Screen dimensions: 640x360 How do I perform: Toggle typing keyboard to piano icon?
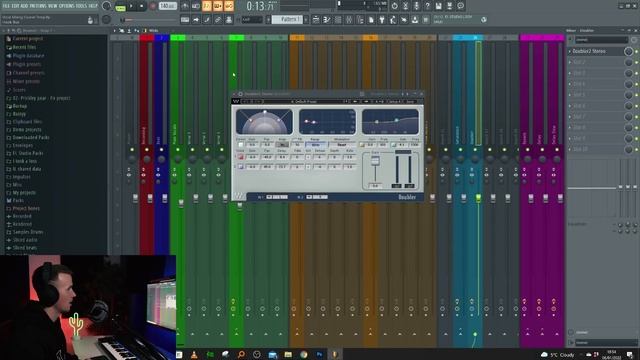point(185,20)
